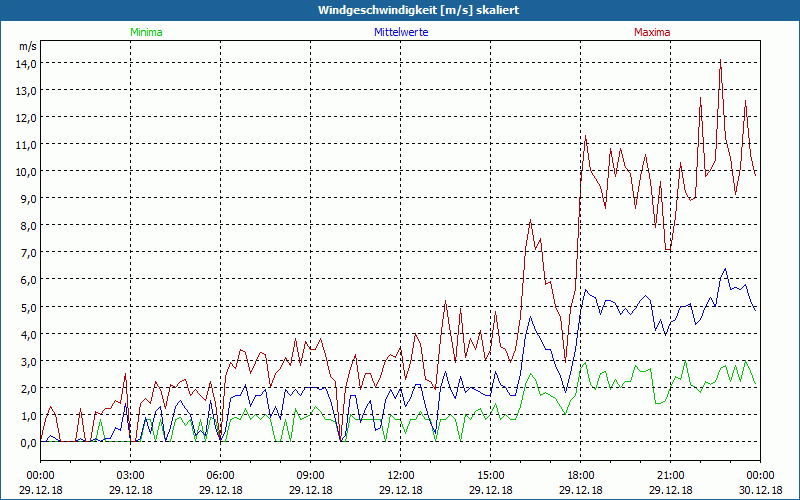
Task: Click the 21:00 time axis label
Action: (670, 476)
